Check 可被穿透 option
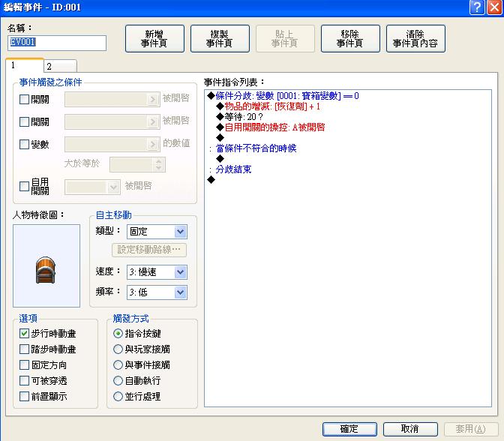Viewport: 504px width, 441px height. pyautogui.click(x=24, y=381)
